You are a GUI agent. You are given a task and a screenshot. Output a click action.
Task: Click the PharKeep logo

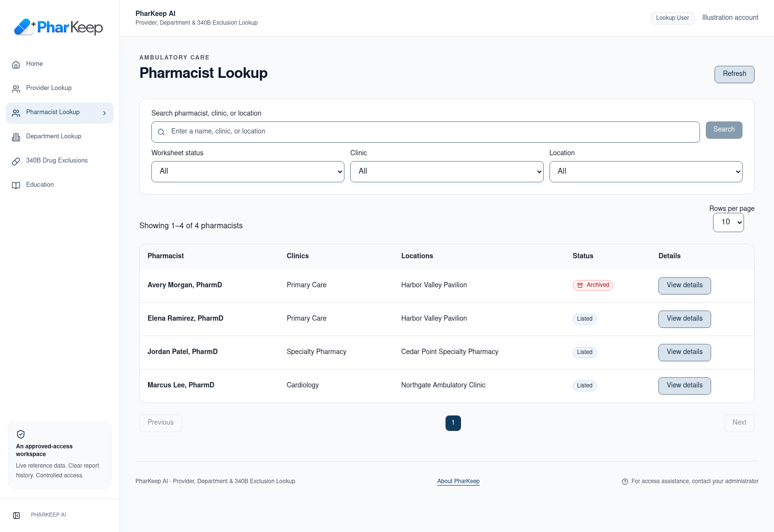[59, 27]
